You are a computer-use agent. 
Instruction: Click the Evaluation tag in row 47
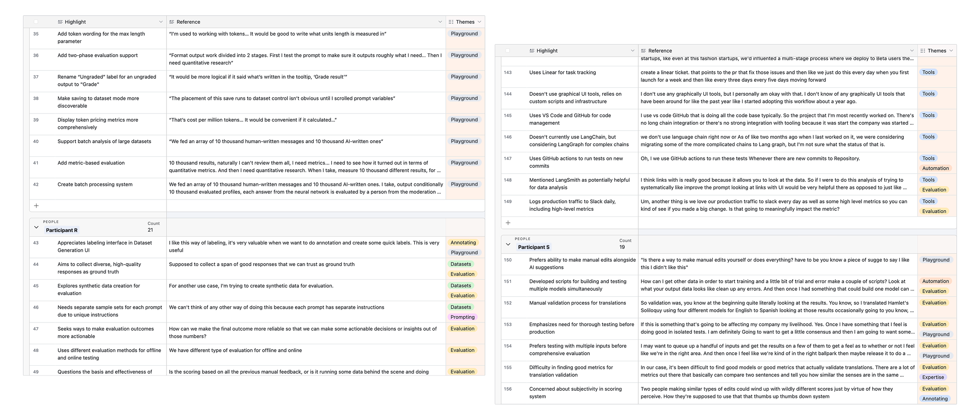point(462,329)
